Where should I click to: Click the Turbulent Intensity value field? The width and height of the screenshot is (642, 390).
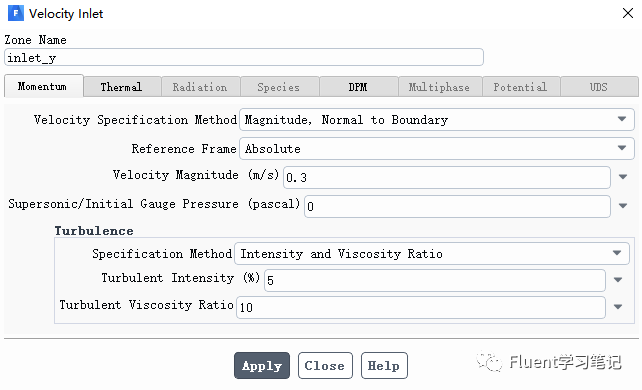tap(435, 280)
